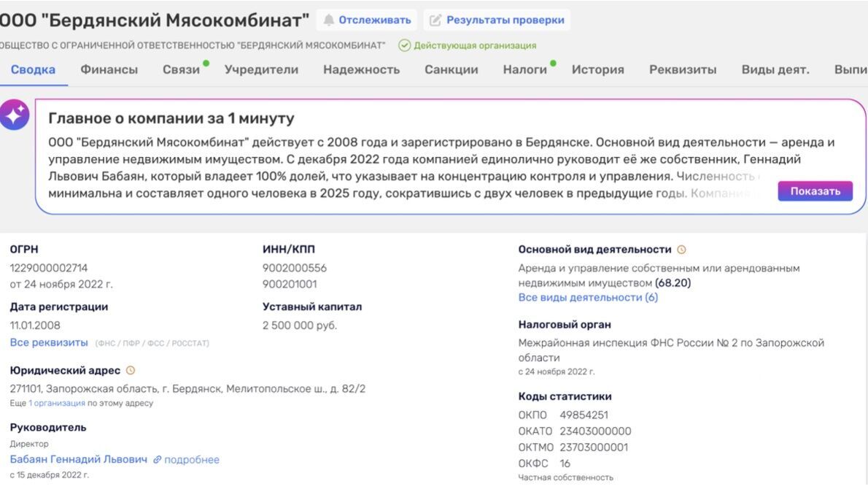The height and width of the screenshot is (489, 868).
Task: Click the Межрайонная инспекция ФНС text
Action: click(x=671, y=350)
